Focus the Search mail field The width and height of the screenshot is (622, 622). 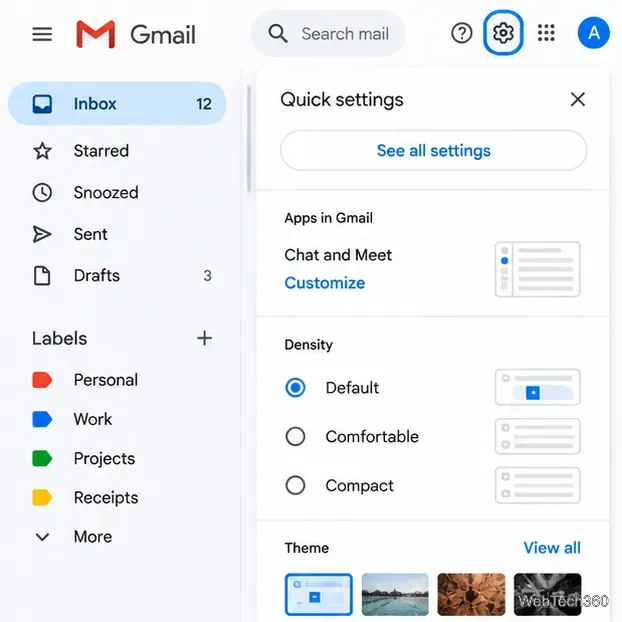click(328, 33)
